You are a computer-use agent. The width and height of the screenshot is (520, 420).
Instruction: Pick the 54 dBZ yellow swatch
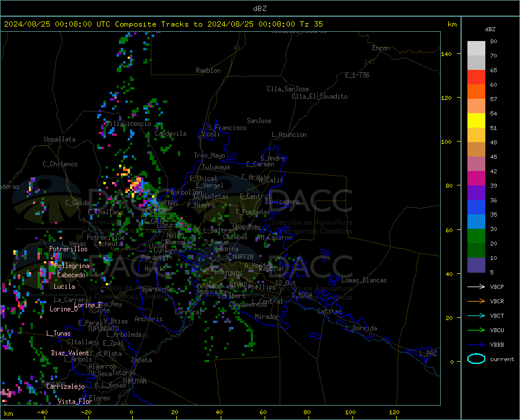click(x=476, y=121)
